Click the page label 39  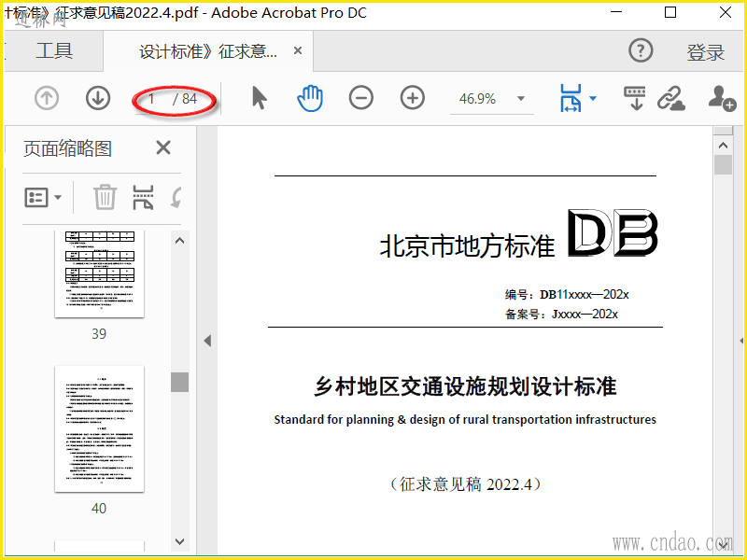tap(99, 334)
